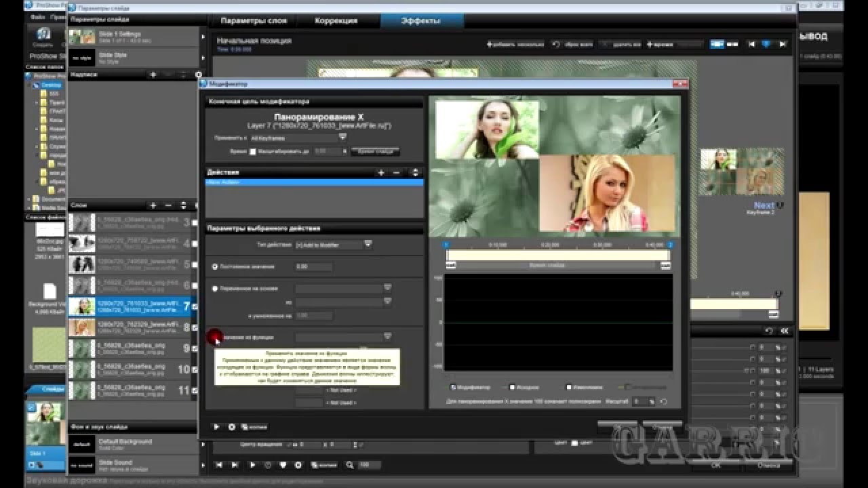
Task: Click the action reorder up/down arrows icon
Action: pos(415,173)
